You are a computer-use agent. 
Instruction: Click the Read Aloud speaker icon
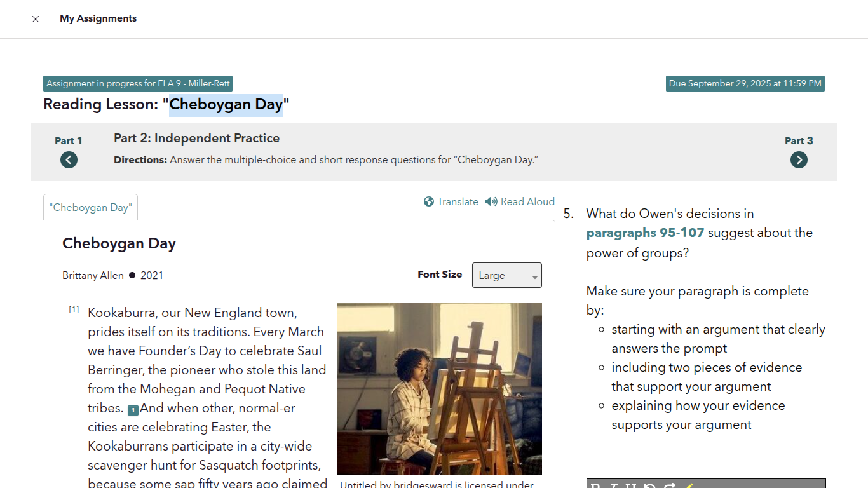[491, 201]
